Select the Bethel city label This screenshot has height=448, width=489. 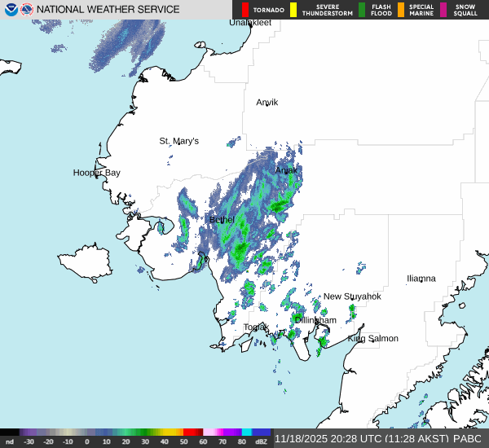[x=222, y=220]
